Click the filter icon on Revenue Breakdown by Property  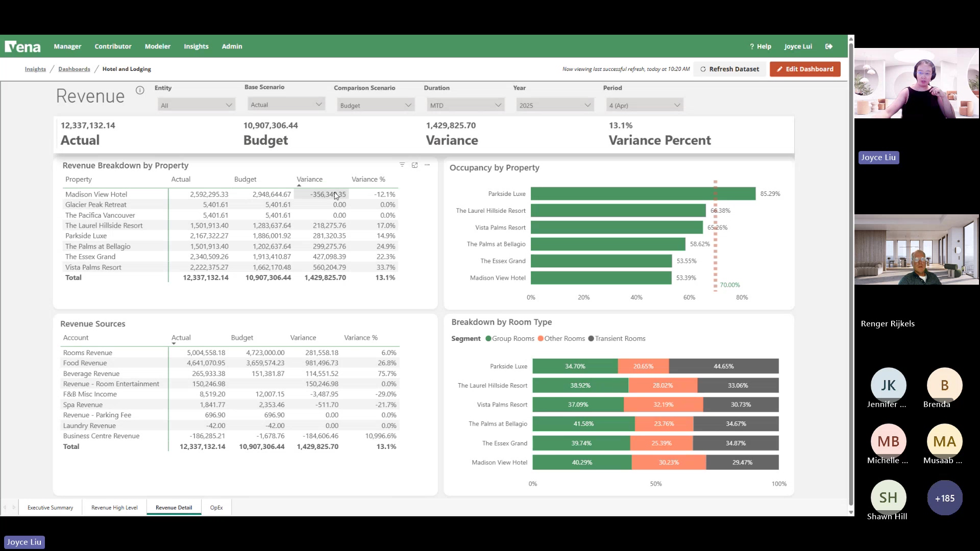click(x=403, y=164)
